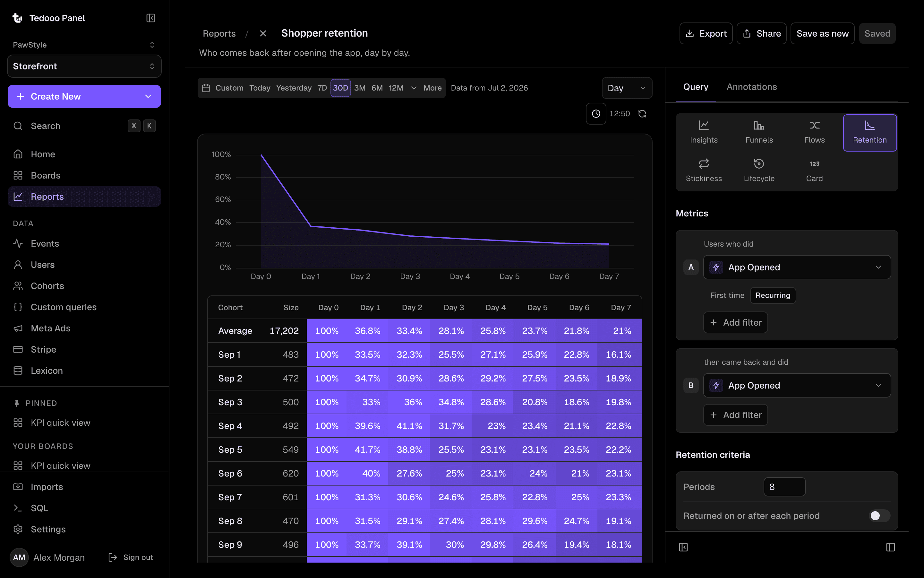924x578 pixels.
Task: Select the Insights report type
Action: tap(704, 132)
